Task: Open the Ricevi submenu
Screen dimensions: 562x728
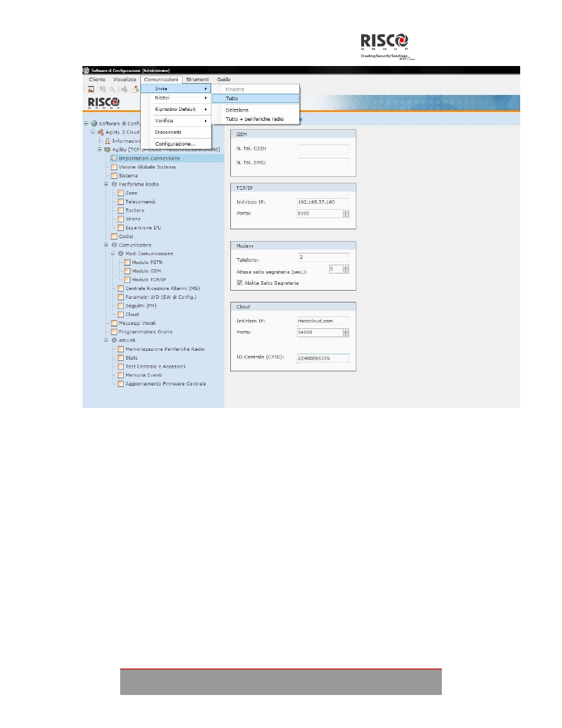Action: pyautogui.click(x=176, y=98)
